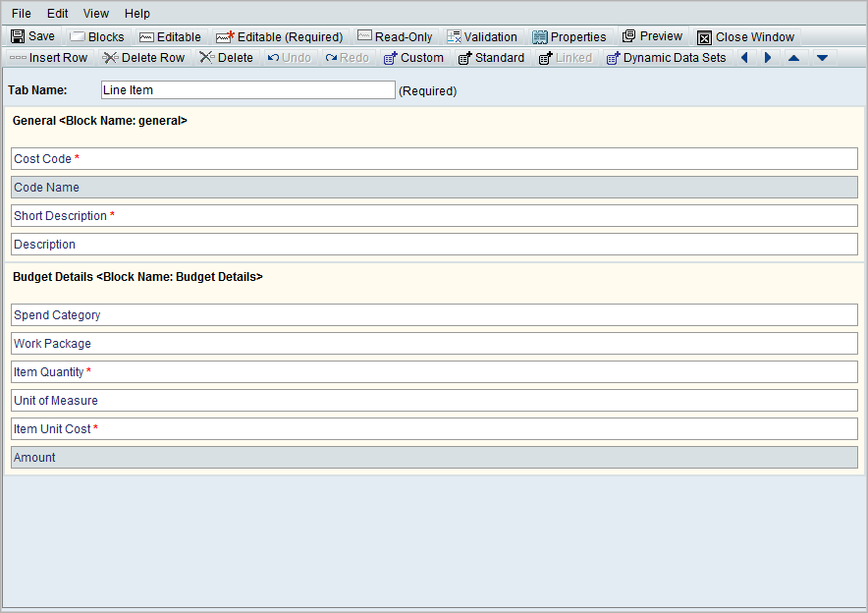Select the Blocks tool

coord(97,36)
